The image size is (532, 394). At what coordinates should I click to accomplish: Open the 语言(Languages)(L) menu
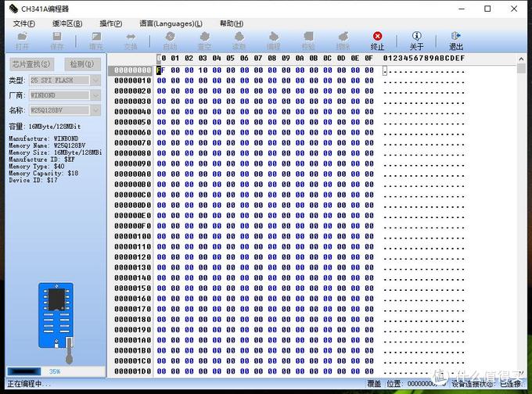tap(171, 23)
